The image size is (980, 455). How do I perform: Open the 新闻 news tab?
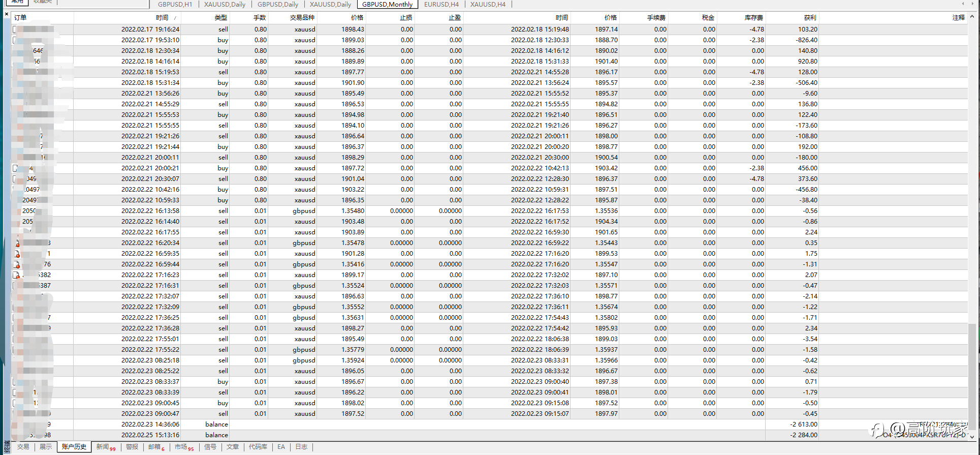click(106, 447)
